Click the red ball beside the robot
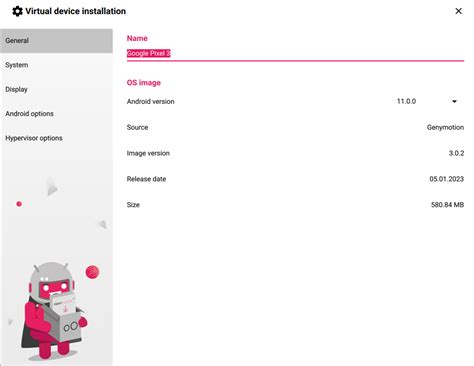The image size is (474, 366). (92, 272)
